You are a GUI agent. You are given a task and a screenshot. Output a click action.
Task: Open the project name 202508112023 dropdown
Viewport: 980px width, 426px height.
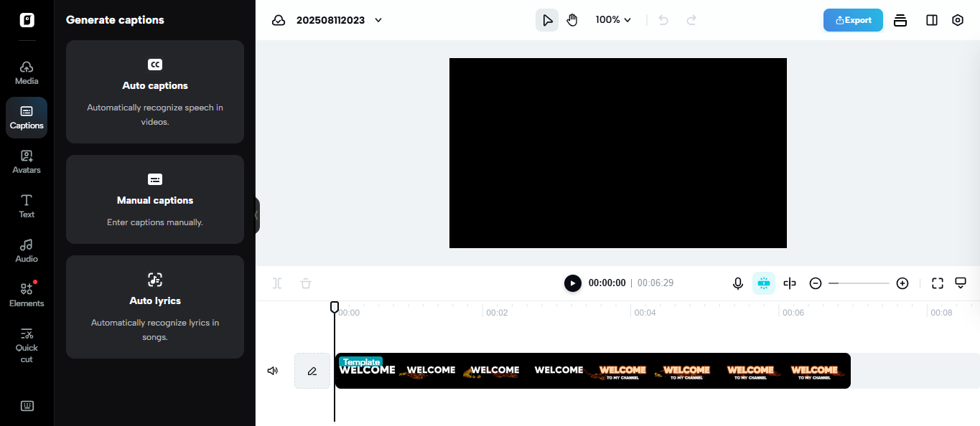click(x=339, y=20)
